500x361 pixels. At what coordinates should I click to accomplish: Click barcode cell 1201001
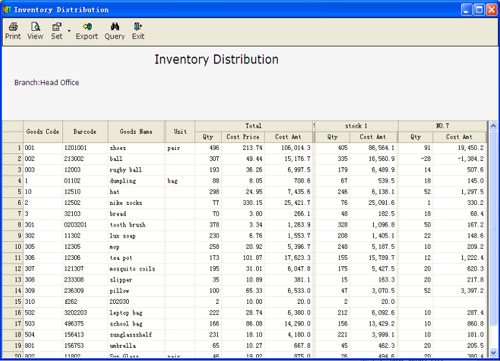tap(85, 148)
